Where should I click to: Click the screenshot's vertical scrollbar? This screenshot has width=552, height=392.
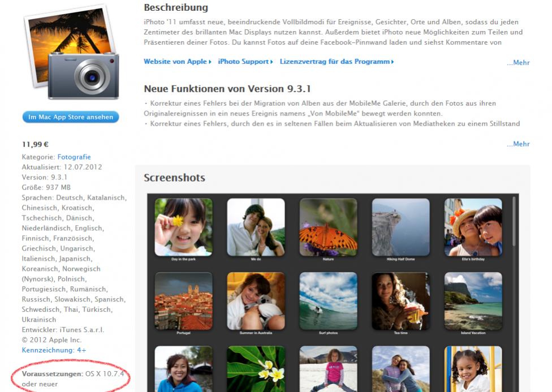514,222
